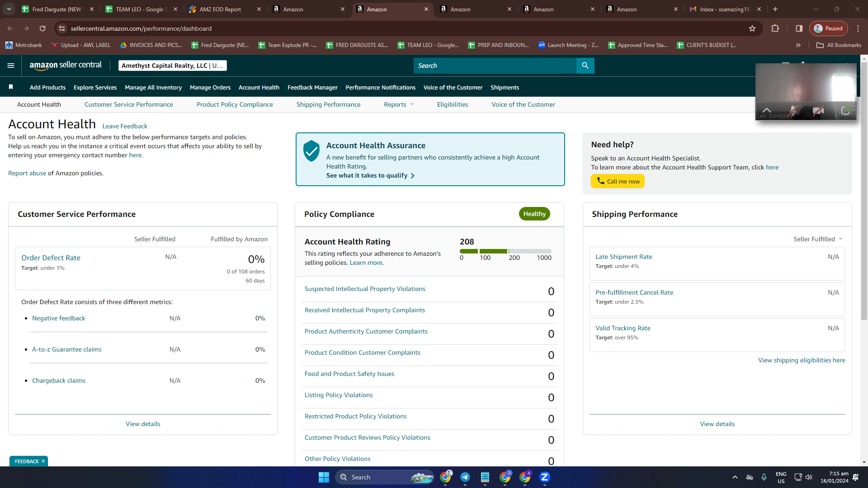Click the bookmark flag icon in navigation bar
This screenshot has height=488, width=868.
[11, 87]
